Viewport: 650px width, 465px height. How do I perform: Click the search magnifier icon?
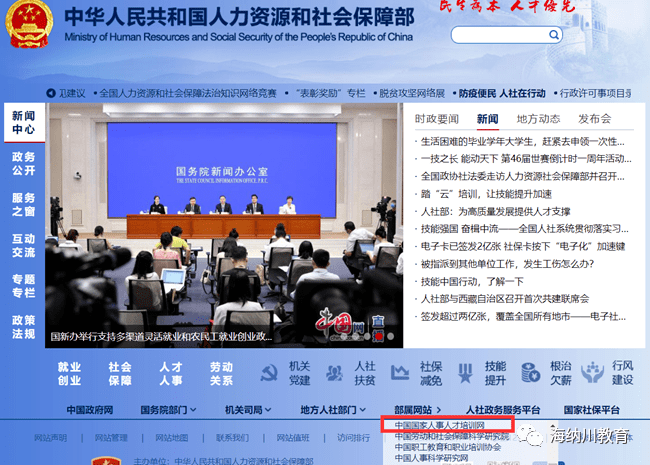553,35
